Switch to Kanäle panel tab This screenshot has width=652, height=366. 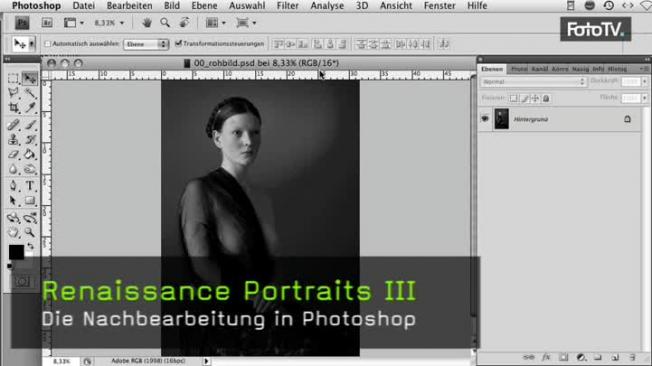click(540, 69)
